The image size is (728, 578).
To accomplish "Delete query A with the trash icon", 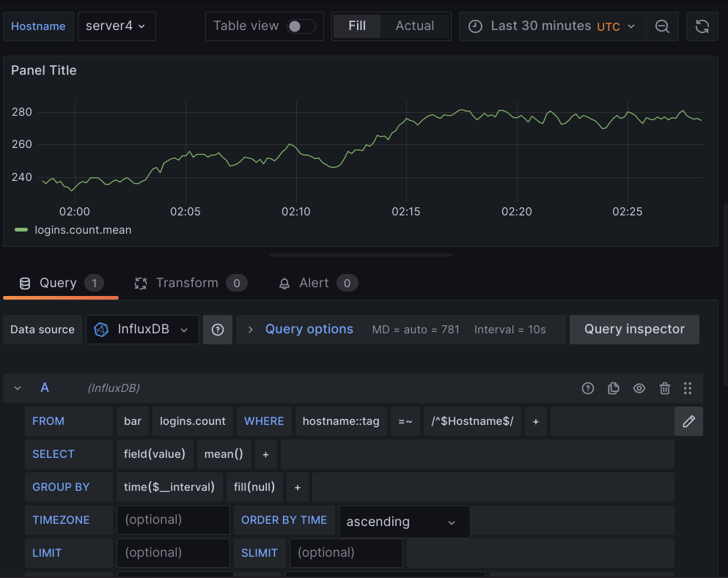I will tap(664, 388).
